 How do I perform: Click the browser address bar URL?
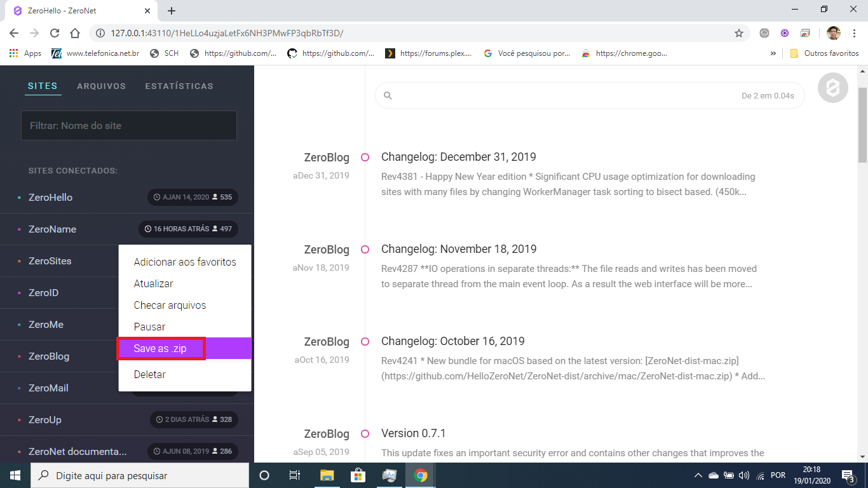point(226,33)
